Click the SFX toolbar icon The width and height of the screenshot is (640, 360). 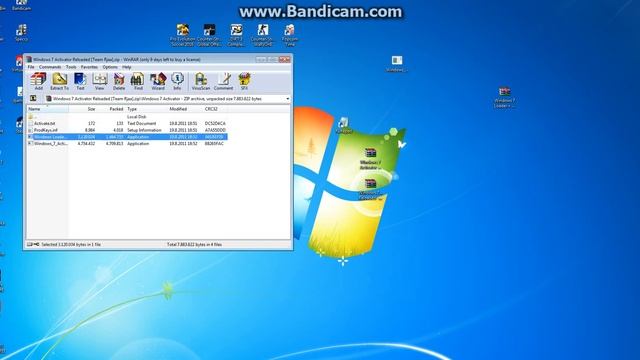[x=244, y=81]
